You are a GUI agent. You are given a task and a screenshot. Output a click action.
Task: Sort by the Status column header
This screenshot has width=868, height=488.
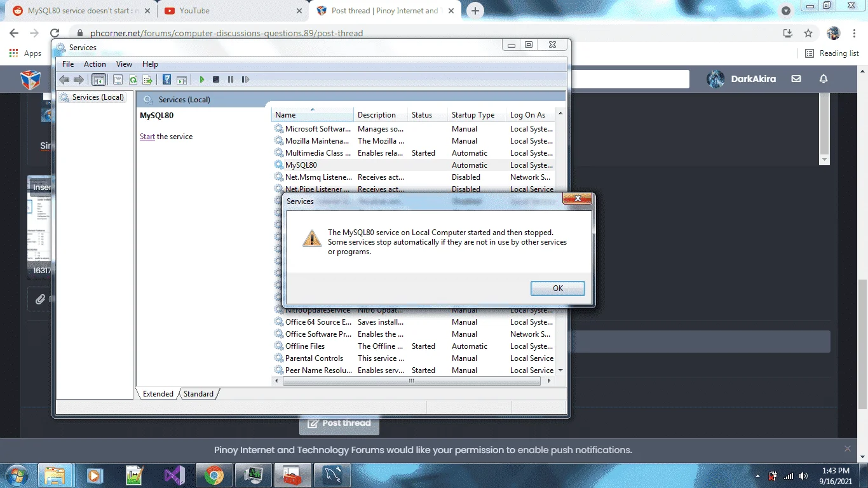click(428, 115)
